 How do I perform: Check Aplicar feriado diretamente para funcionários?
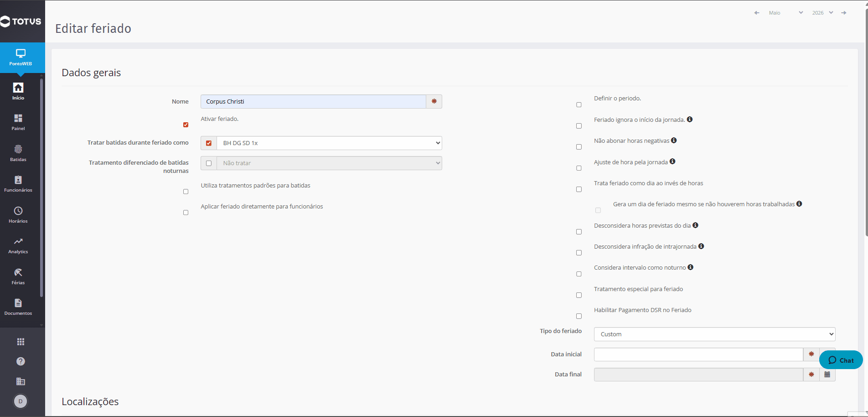tap(186, 213)
